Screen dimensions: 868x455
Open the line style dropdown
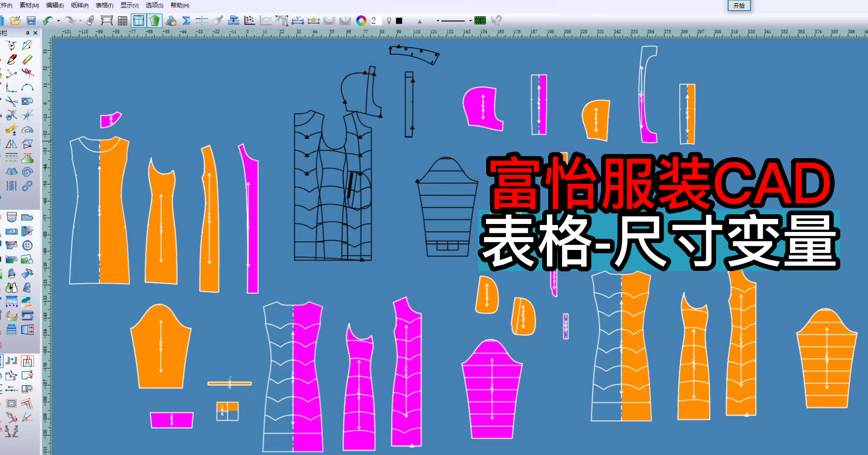pyautogui.click(x=470, y=21)
